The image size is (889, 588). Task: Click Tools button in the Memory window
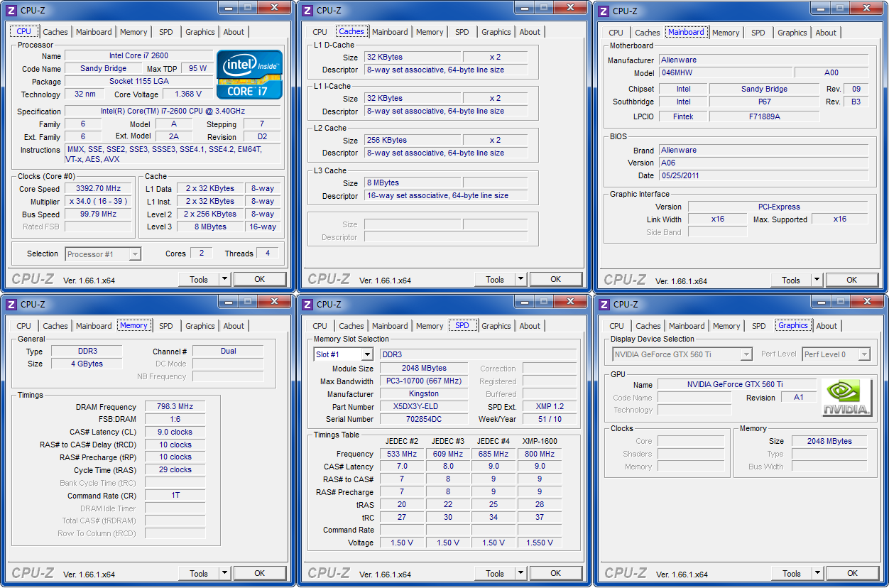(x=199, y=574)
